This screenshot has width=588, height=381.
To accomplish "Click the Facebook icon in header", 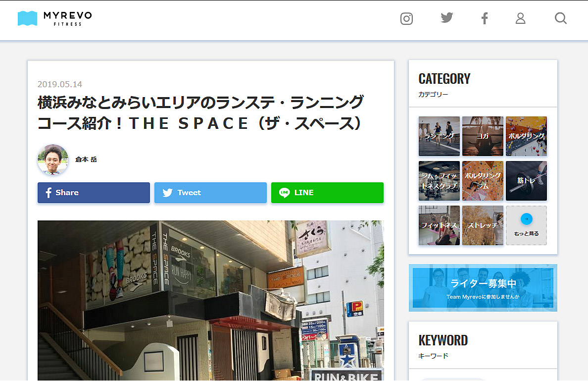I will 485,19.
